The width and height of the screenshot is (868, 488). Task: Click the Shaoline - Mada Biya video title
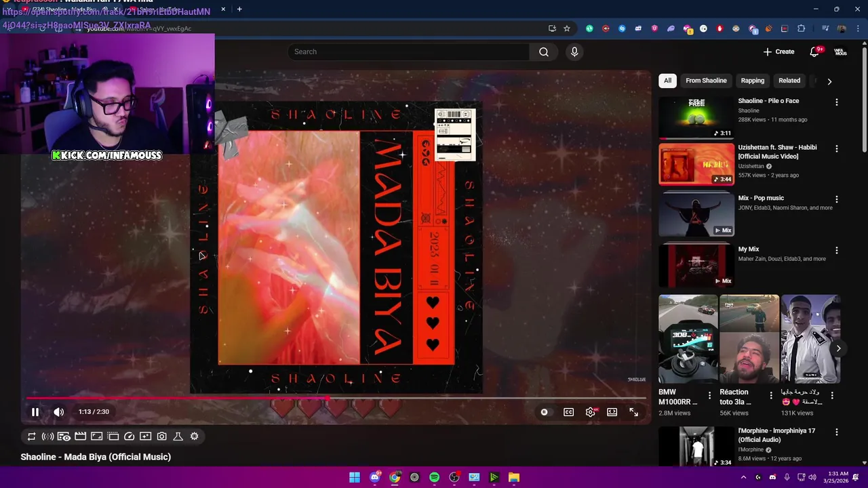96,457
